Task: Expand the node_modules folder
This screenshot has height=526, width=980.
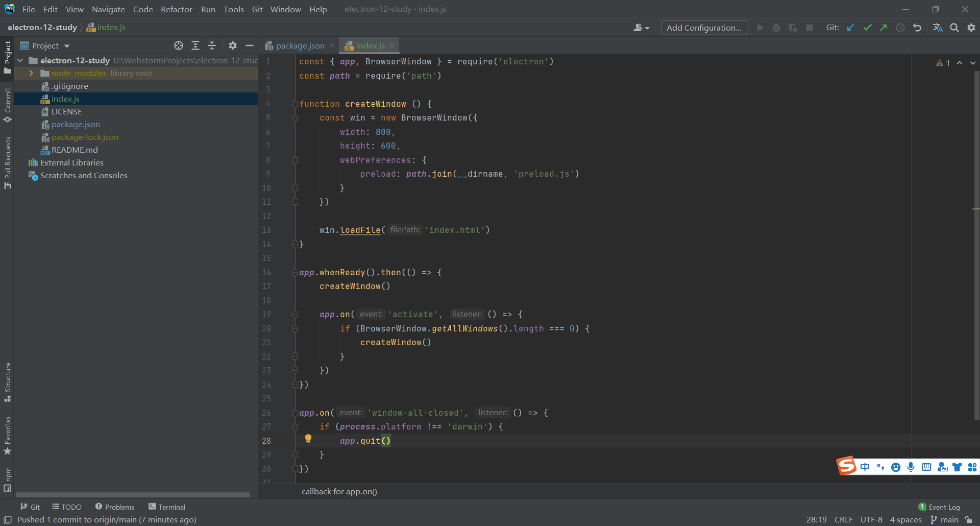Action: (31, 73)
